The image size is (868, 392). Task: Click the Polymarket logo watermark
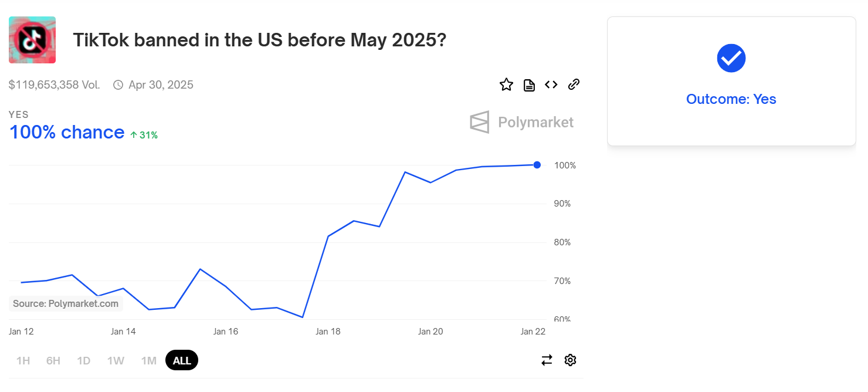tap(522, 122)
